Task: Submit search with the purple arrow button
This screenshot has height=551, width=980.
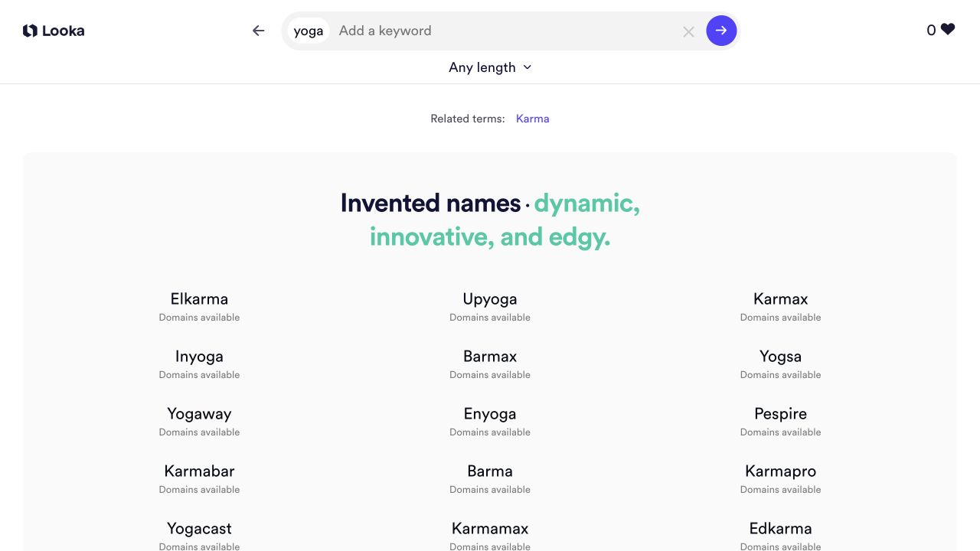Action: tap(721, 31)
